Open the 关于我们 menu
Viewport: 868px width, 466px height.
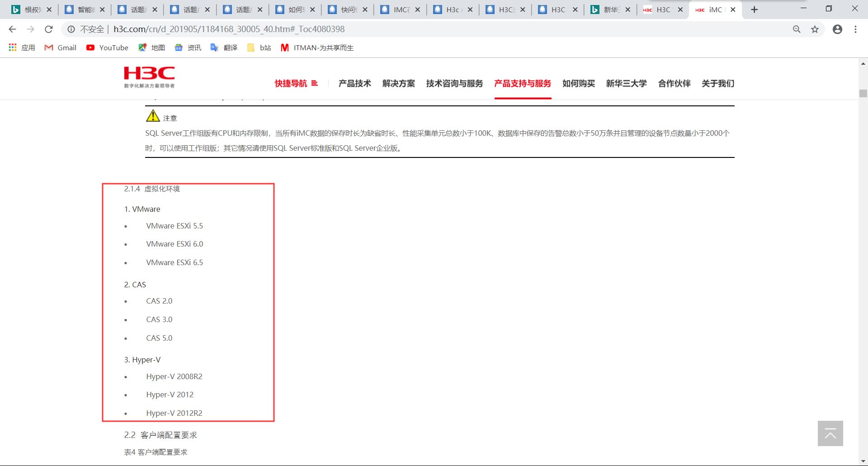[718, 83]
